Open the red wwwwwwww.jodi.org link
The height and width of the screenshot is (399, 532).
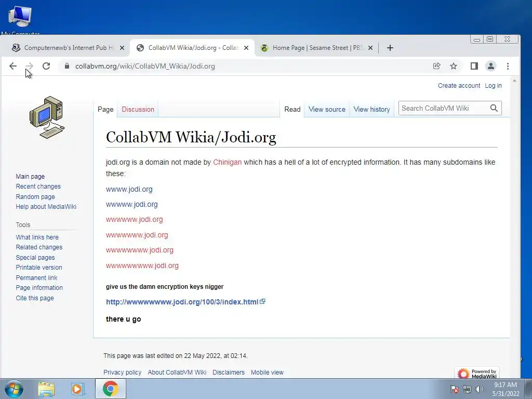139,250
